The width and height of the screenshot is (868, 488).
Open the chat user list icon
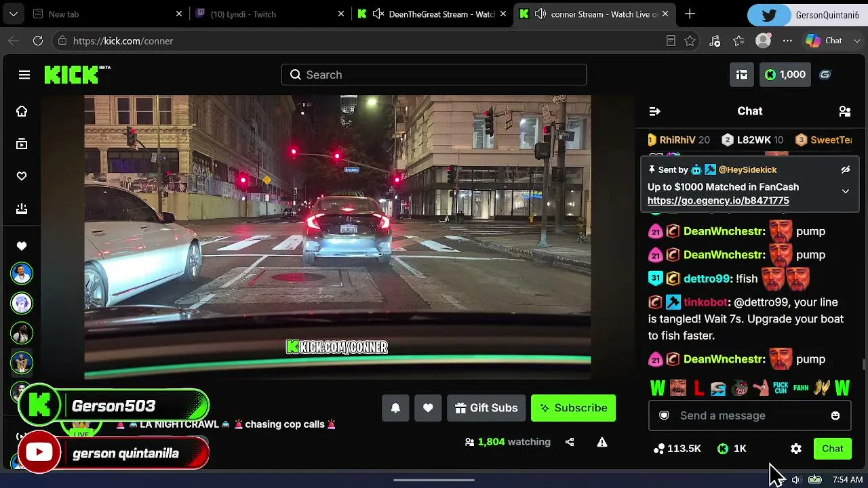point(845,111)
